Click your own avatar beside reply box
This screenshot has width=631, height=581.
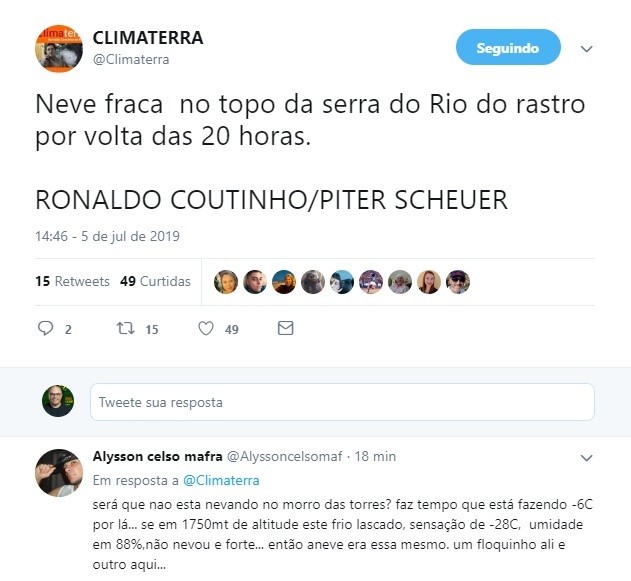(x=58, y=401)
